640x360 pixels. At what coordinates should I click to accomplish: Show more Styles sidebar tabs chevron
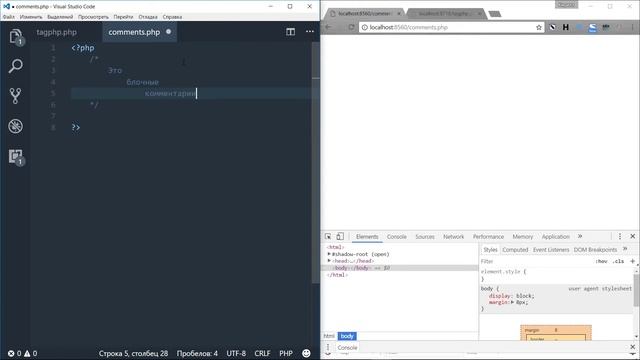tap(625, 249)
